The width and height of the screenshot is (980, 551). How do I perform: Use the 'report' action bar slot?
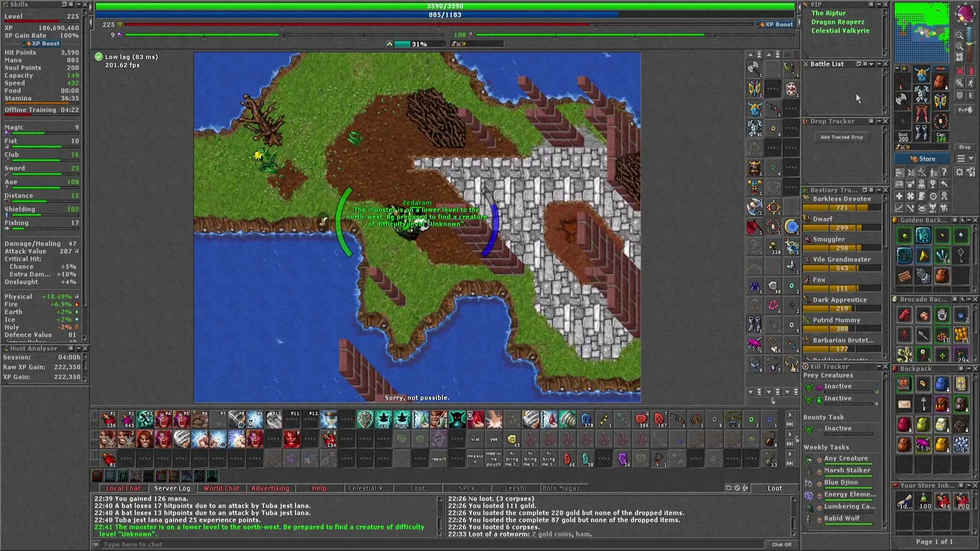439,459
